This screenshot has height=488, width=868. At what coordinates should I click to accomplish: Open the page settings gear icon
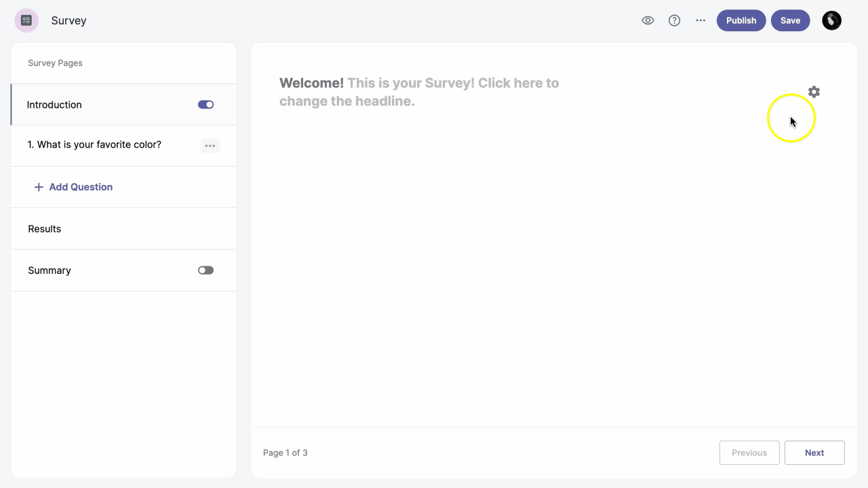[814, 92]
